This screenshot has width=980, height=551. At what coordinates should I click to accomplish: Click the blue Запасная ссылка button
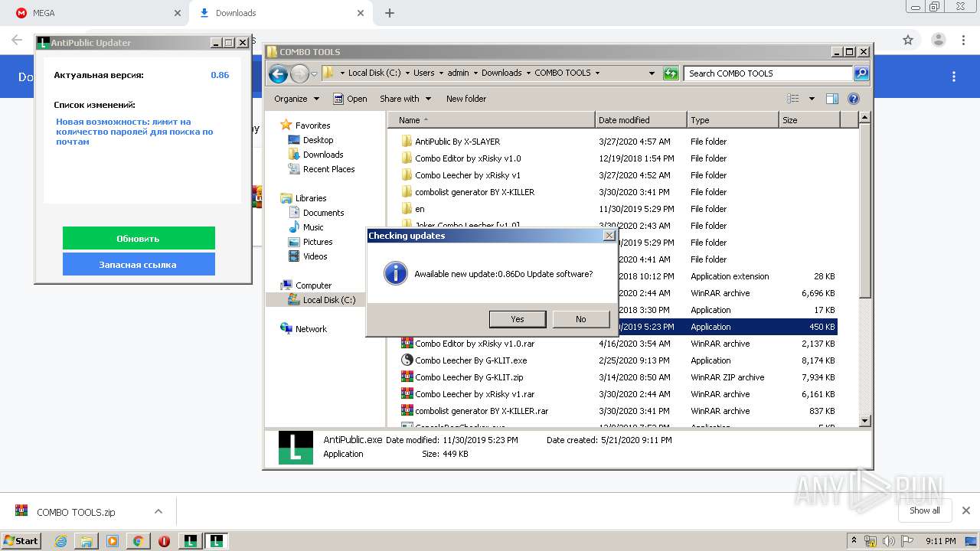(x=139, y=264)
